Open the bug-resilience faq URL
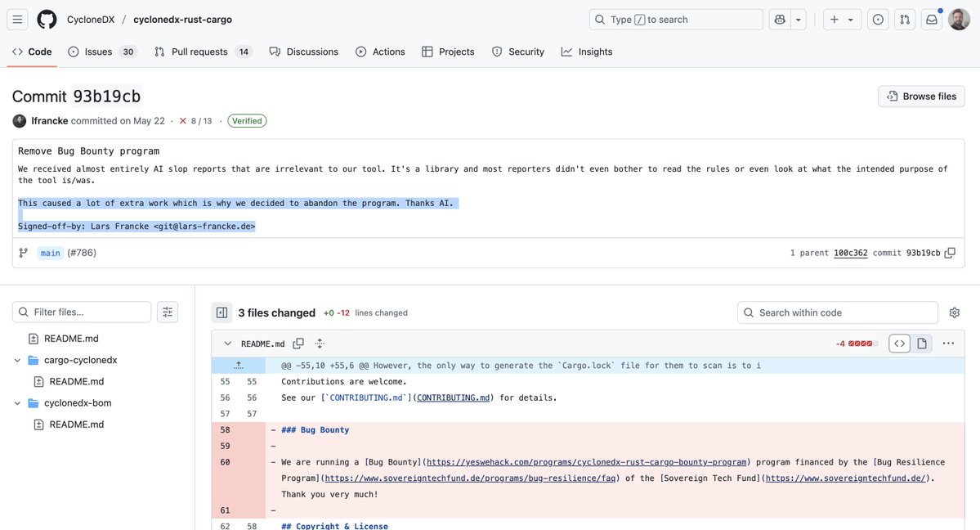 tap(472, 478)
